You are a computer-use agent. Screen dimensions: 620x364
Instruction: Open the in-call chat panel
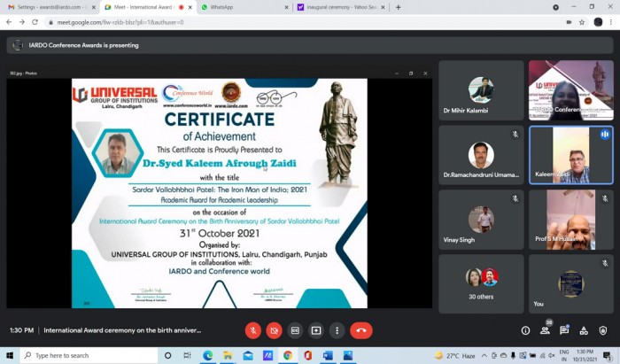click(x=564, y=330)
